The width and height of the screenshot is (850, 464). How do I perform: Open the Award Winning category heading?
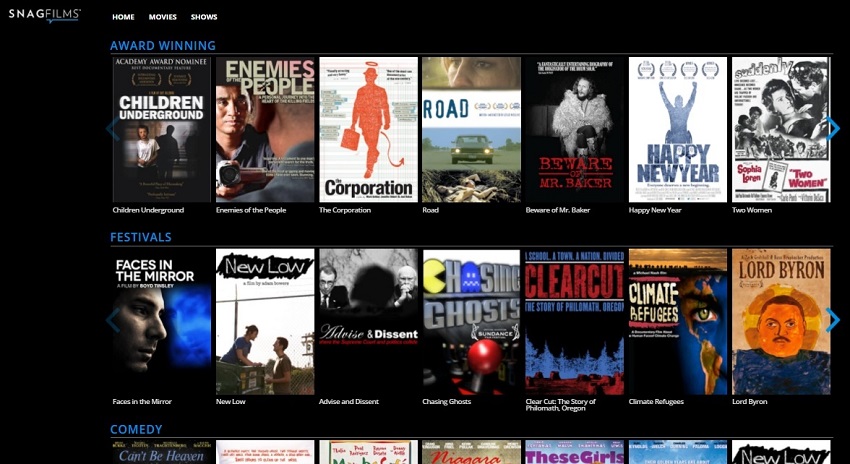tap(162, 45)
